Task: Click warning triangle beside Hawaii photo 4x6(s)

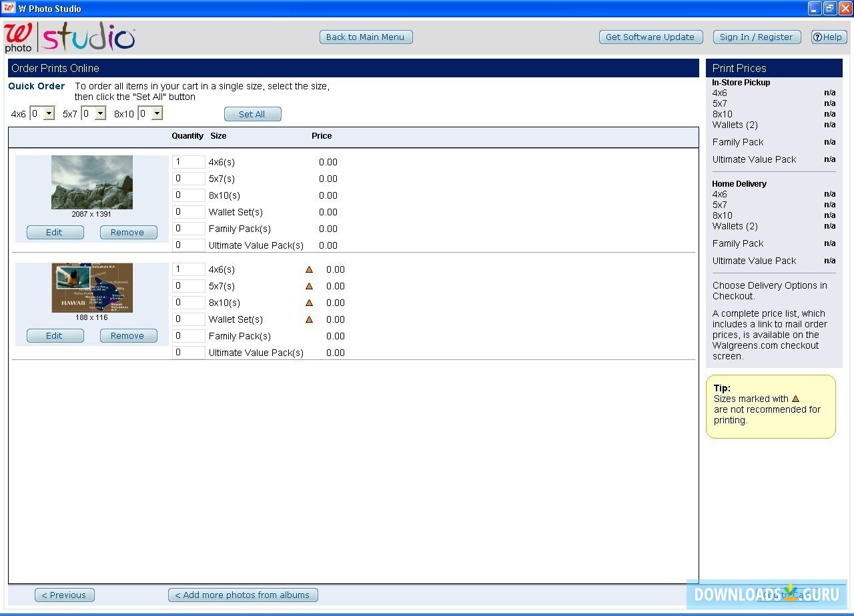Action: click(309, 269)
